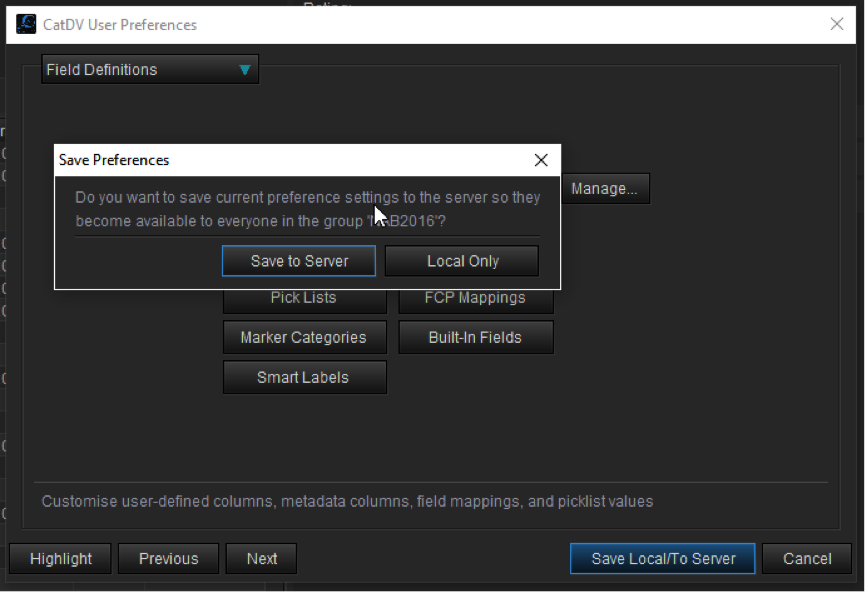Open FCP Mappings settings
This screenshot has height=592, width=865.
click(476, 301)
